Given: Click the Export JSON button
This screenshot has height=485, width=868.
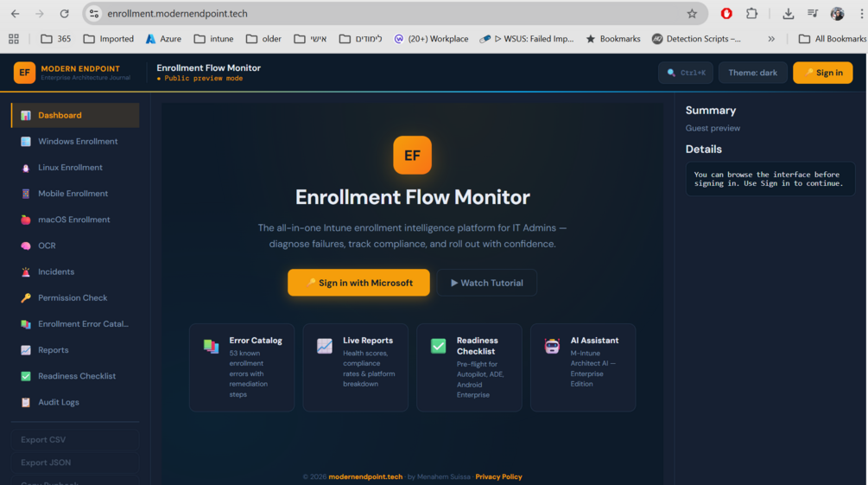Looking at the screenshot, I should (x=75, y=463).
